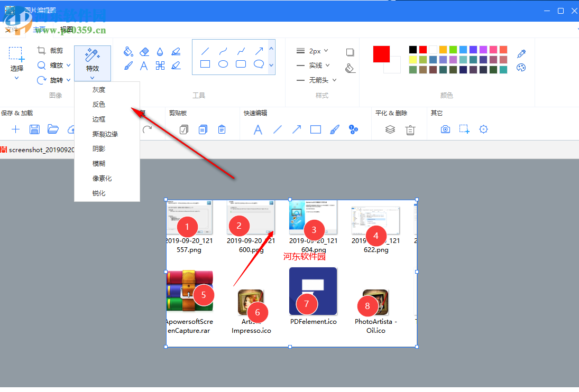
Task: Take a screenshot with the camera icon
Action: [445, 129]
